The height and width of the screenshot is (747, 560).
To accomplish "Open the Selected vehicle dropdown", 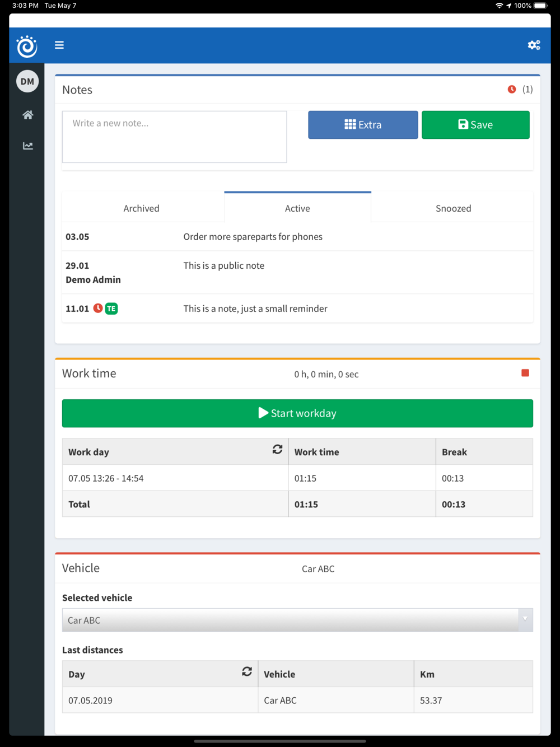I will [x=297, y=620].
